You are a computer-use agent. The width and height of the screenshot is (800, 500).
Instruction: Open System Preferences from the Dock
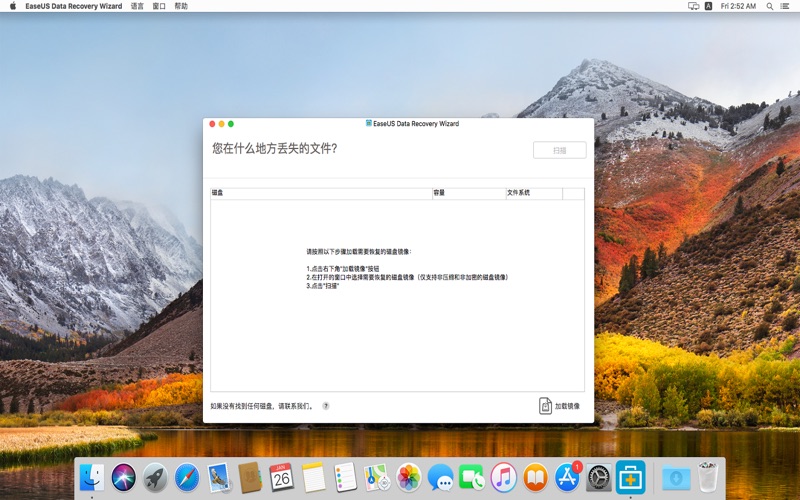pos(598,477)
